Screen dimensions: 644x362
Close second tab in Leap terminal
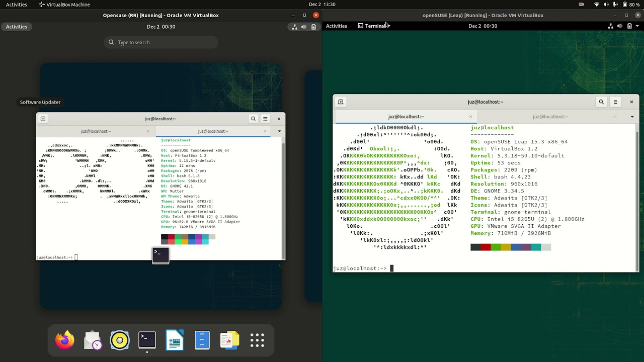(x=615, y=117)
